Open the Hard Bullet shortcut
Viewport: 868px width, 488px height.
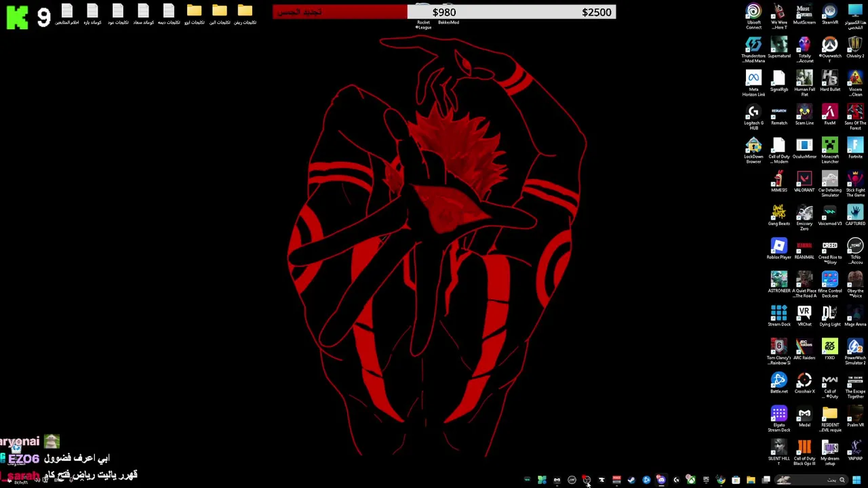[830, 81]
